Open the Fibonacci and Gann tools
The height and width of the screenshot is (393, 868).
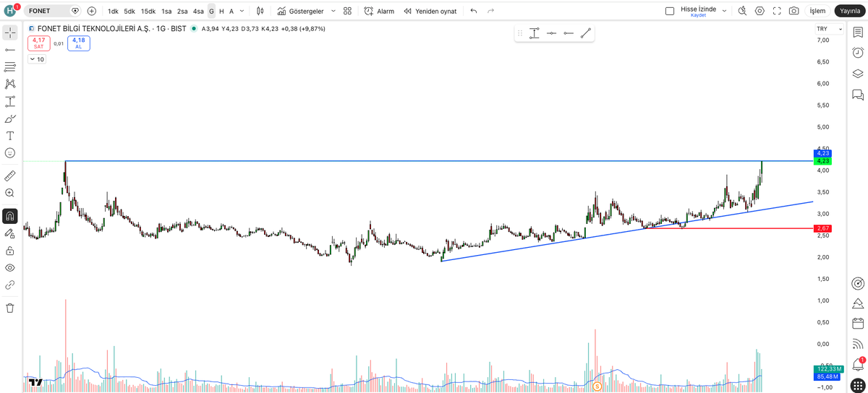tap(10, 67)
